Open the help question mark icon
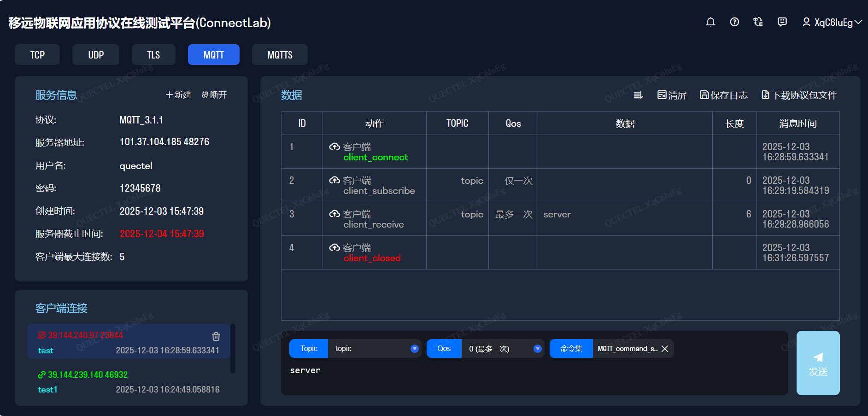The height and width of the screenshot is (416, 868). point(734,22)
